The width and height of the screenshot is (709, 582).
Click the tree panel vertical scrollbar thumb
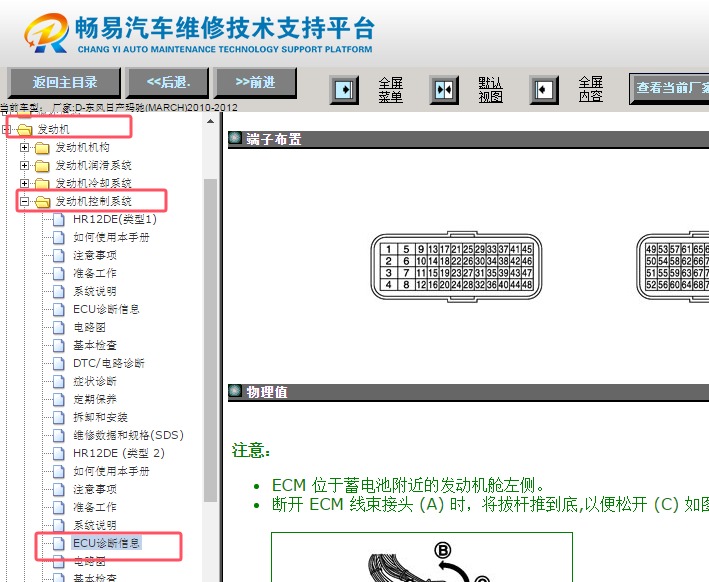coord(210,340)
